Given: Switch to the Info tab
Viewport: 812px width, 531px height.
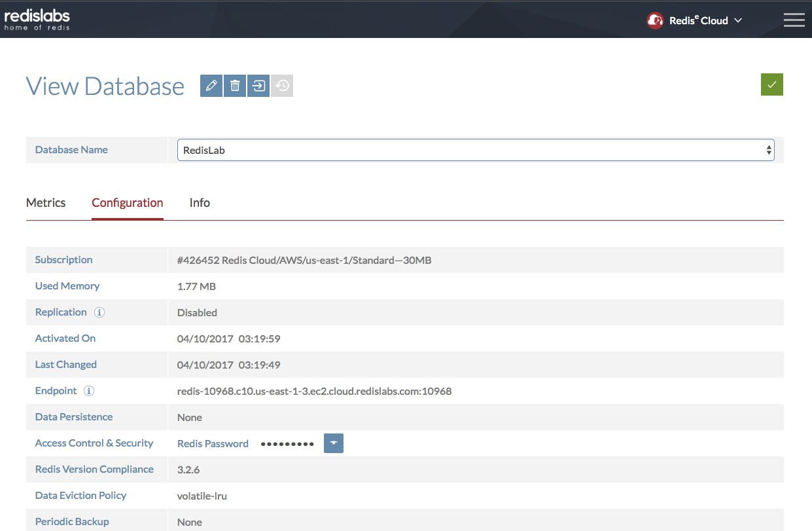Looking at the screenshot, I should tap(200, 203).
